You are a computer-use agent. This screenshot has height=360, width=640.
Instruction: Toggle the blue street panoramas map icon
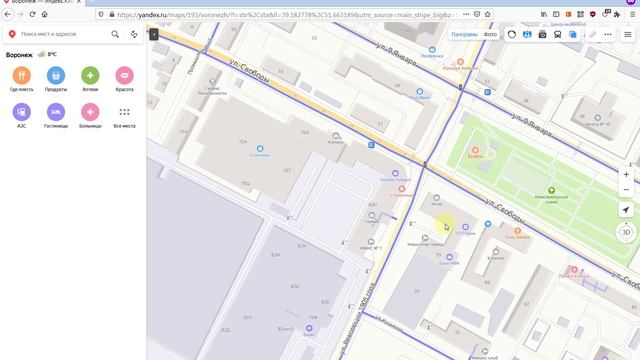pos(527,35)
